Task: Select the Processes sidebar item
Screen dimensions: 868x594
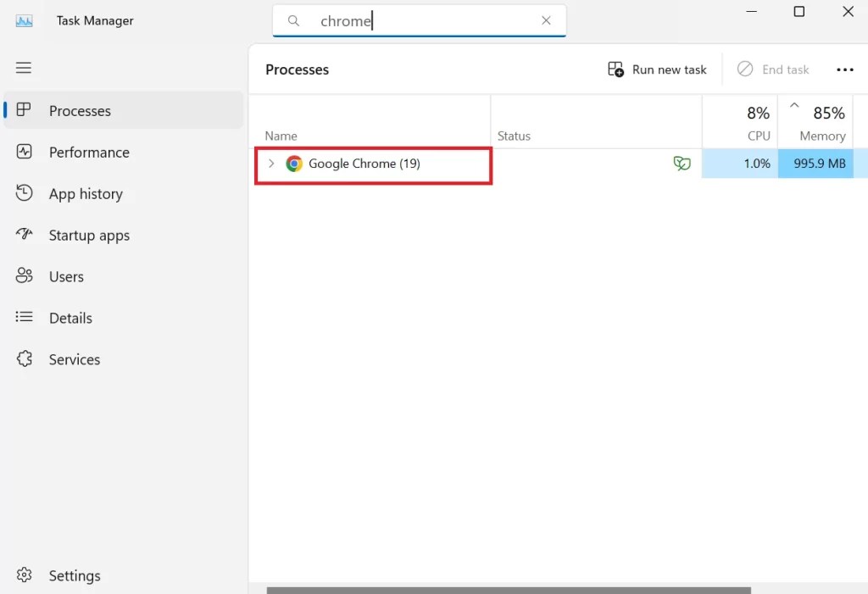Action: tap(80, 110)
